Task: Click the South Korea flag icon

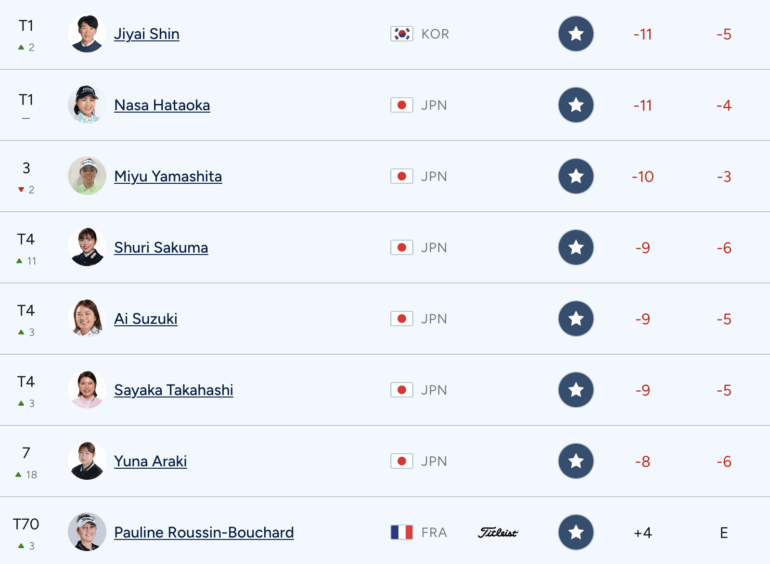Action: point(402,34)
